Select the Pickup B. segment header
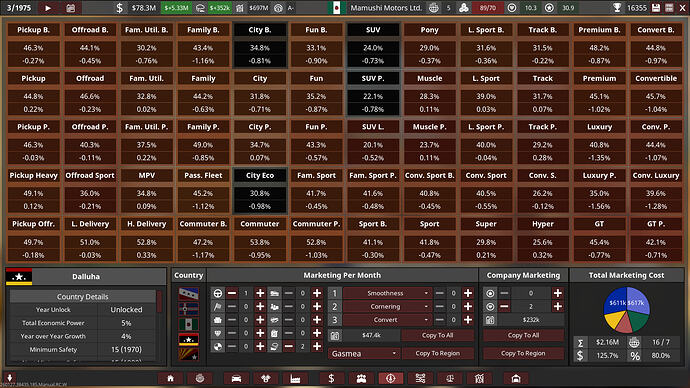The width and height of the screenshot is (690, 388). click(33, 30)
